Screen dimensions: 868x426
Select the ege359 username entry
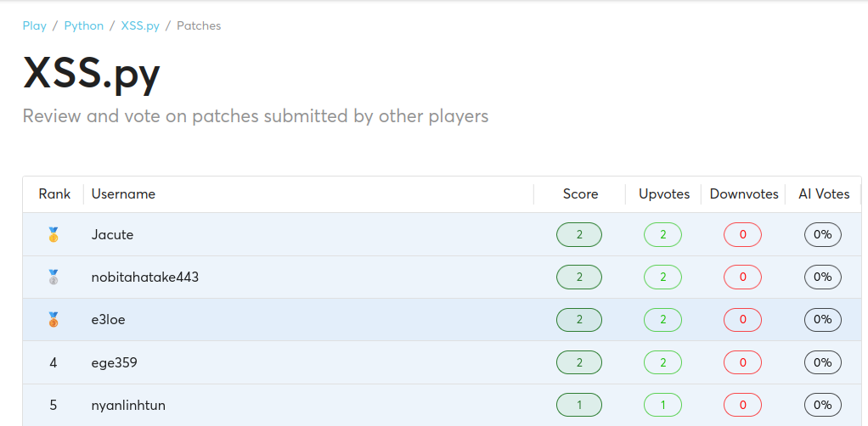coord(114,362)
